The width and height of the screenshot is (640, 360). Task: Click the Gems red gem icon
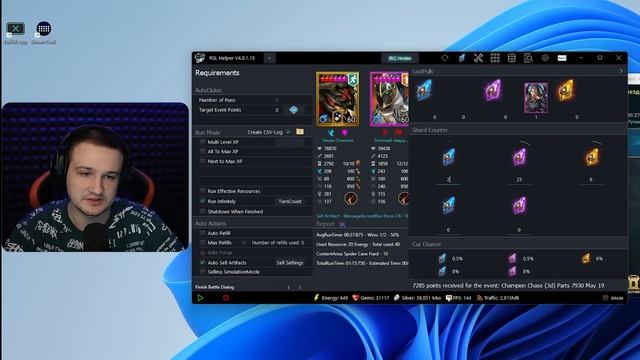tap(356, 298)
